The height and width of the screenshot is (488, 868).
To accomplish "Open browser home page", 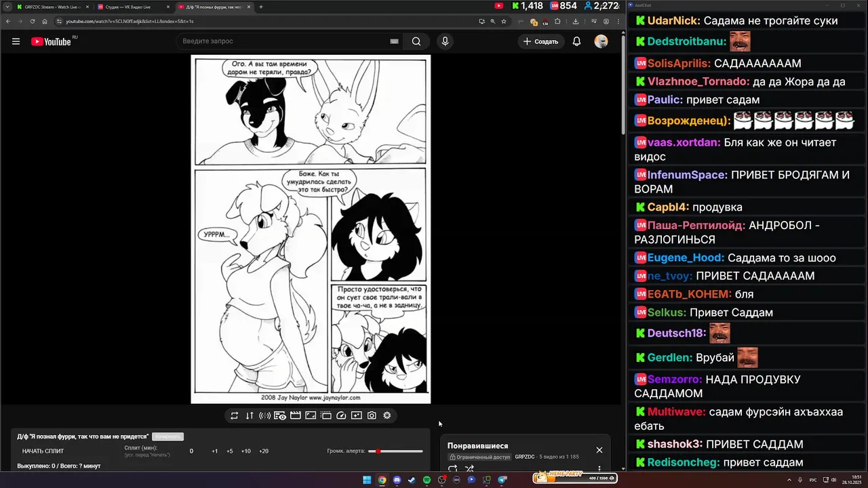I will [x=45, y=21].
